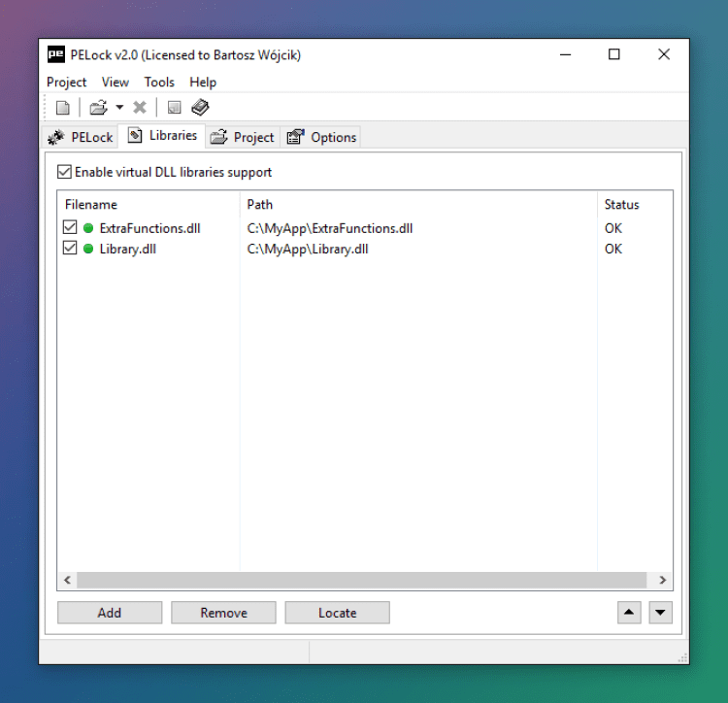Screen dimensions: 728x703
Task: Expand the Open project dropdown arrow
Action: 119,108
